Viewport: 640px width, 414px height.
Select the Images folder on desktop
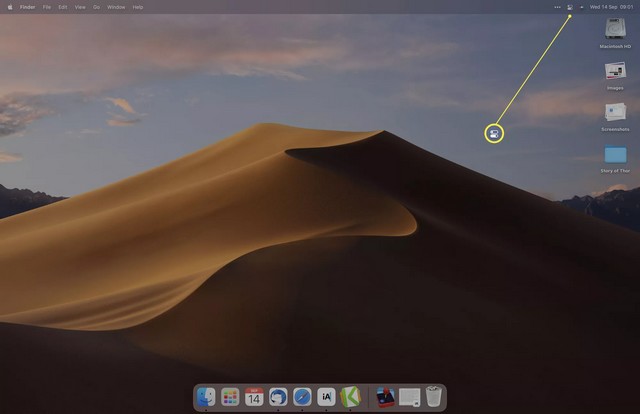[615, 71]
